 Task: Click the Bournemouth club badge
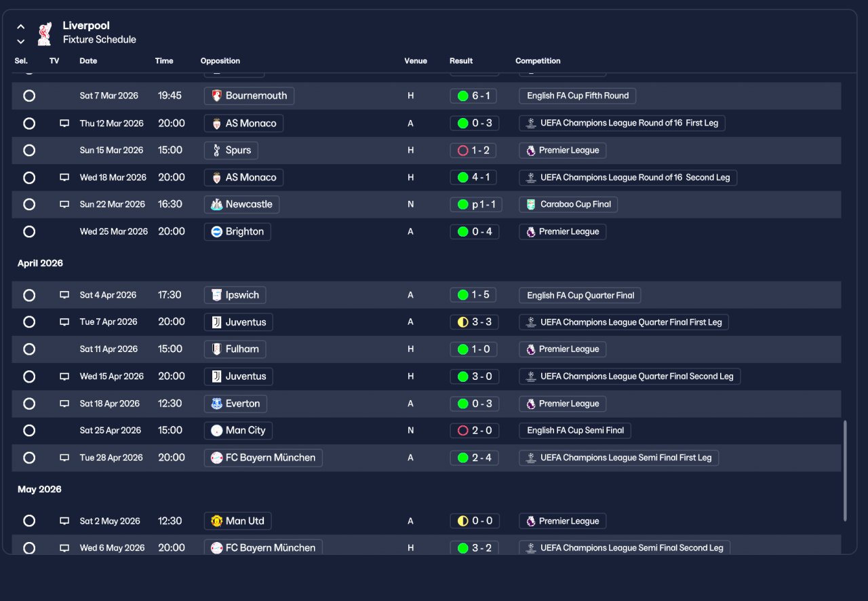(x=216, y=96)
